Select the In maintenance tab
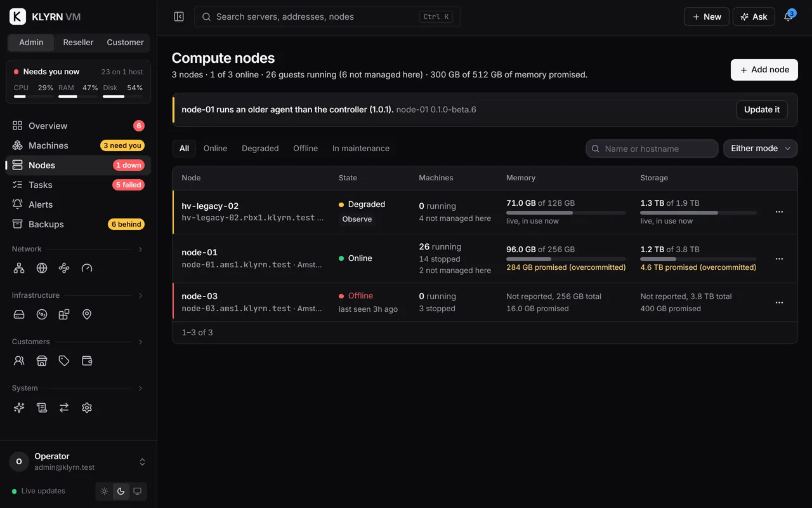 361,149
